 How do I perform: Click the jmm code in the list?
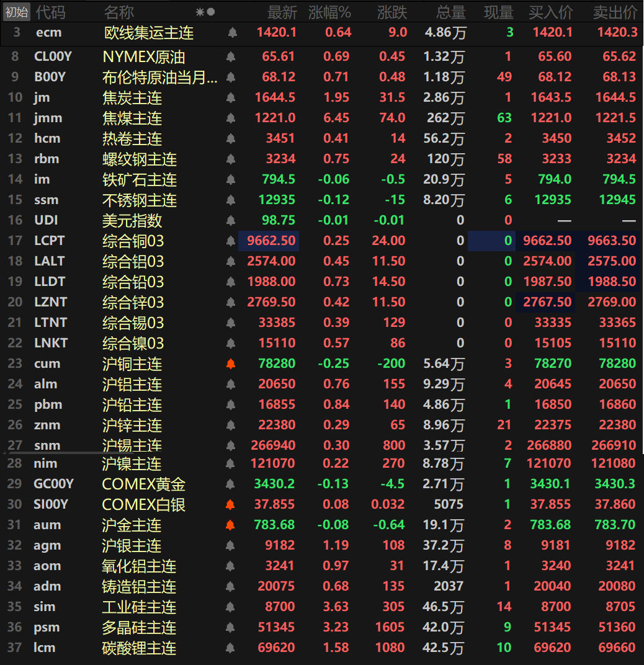(x=48, y=118)
